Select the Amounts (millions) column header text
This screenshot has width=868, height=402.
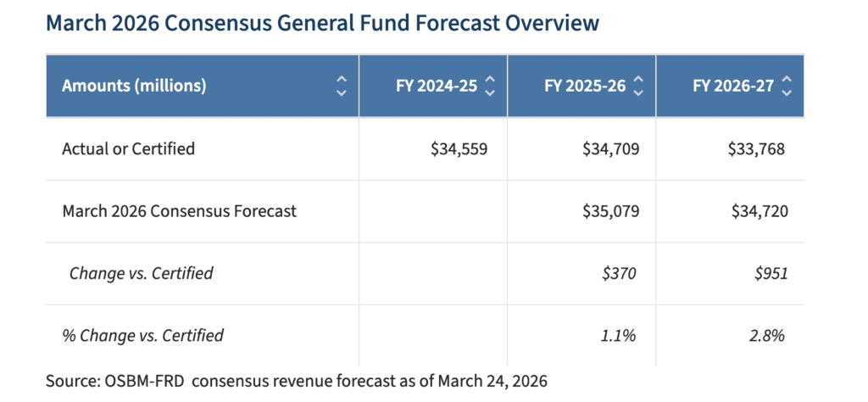coord(134,86)
